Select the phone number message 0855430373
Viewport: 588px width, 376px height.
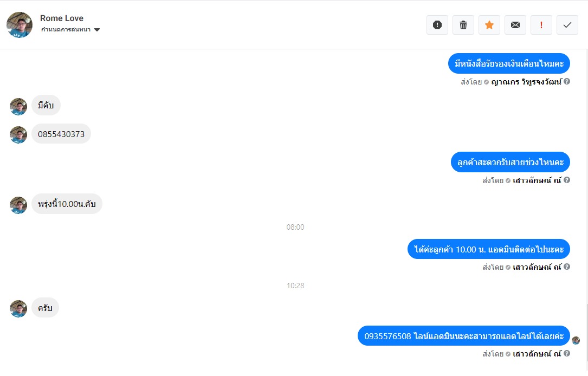[x=61, y=134]
